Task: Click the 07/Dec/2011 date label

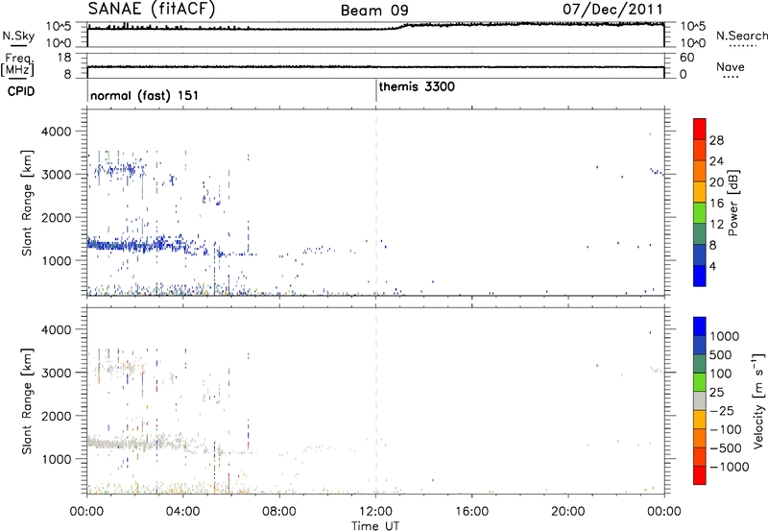Action: coord(612,10)
